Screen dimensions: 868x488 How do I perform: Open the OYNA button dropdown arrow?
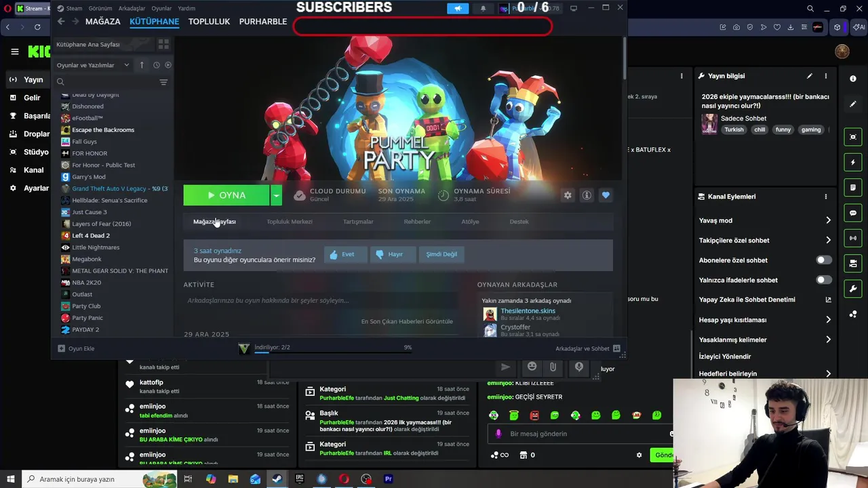point(276,195)
